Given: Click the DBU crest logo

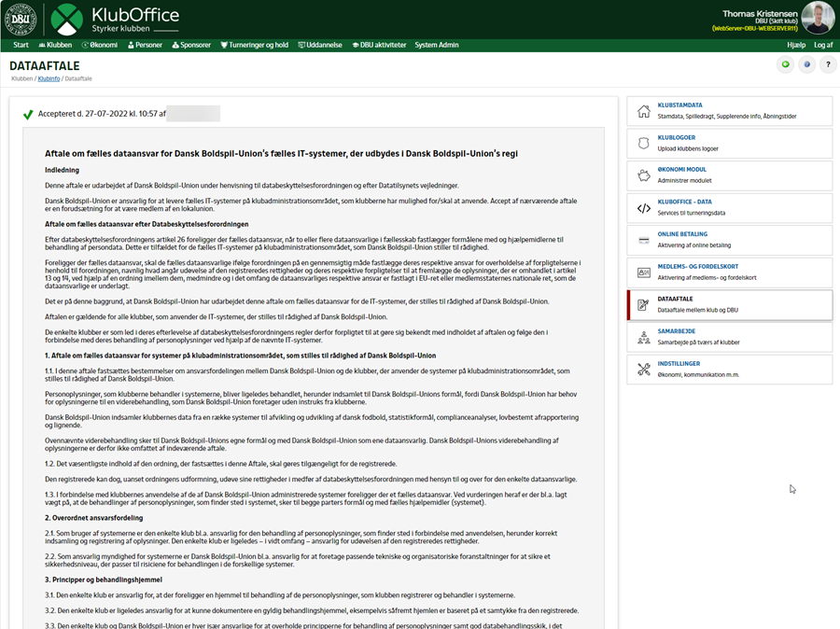Looking at the screenshot, I should pyautogui.click(x=21, y=19).
